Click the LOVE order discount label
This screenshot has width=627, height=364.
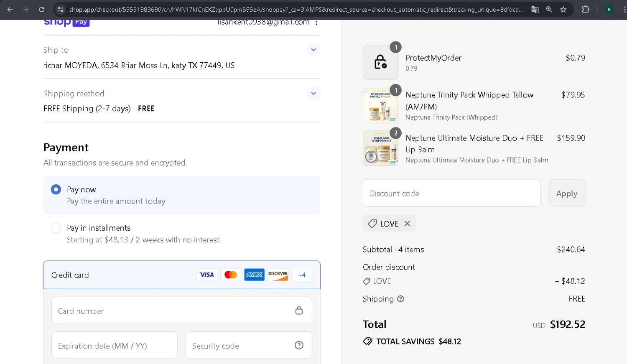382,281
